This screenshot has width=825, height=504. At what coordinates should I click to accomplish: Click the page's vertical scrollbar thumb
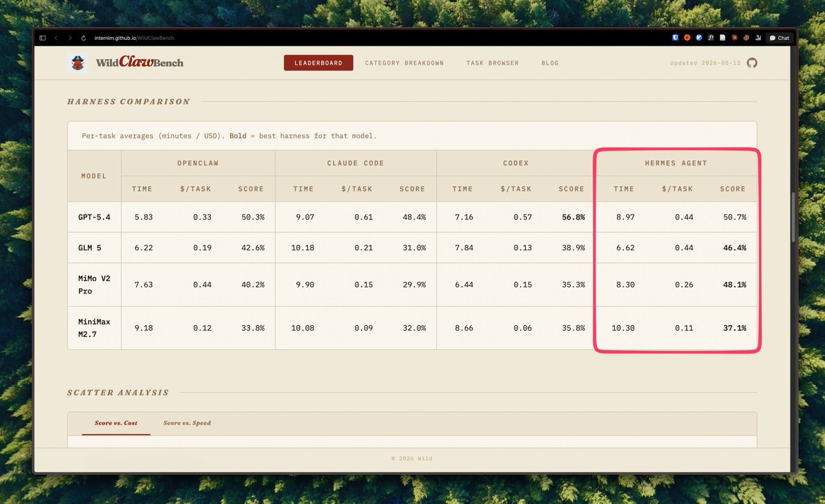coord(793,217)
